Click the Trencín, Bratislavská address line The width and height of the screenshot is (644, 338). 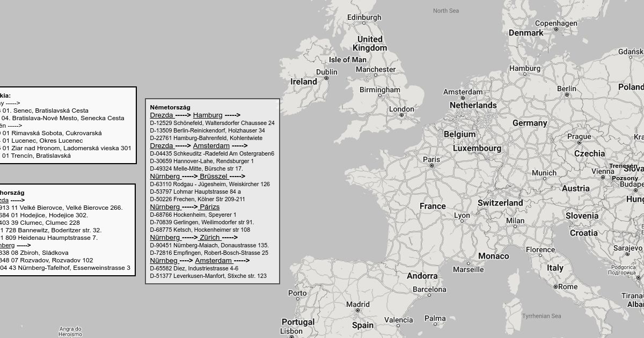[35, 156]
